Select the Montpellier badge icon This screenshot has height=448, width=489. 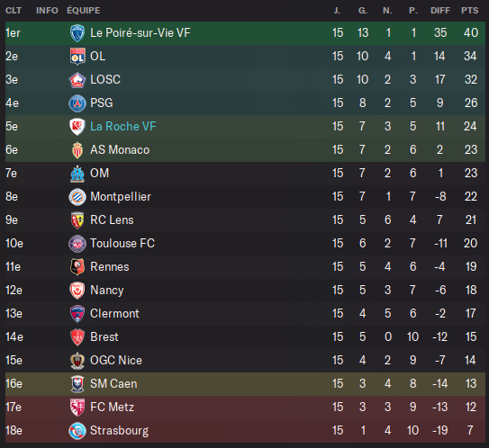point(77,197)
